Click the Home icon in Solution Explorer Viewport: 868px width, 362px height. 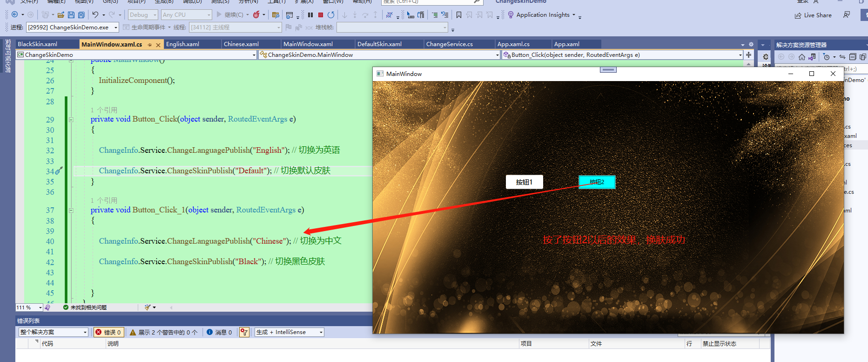[801, 57]
